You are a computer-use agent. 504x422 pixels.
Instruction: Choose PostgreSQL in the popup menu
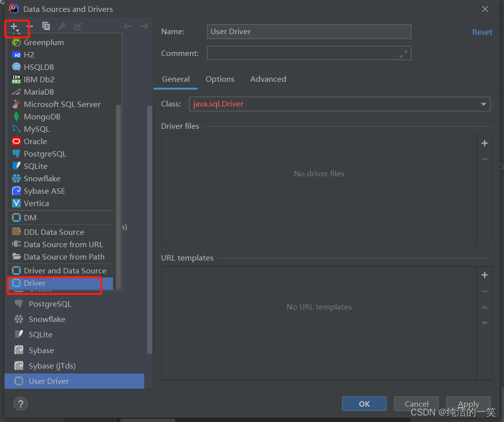(x=60, y=154)
